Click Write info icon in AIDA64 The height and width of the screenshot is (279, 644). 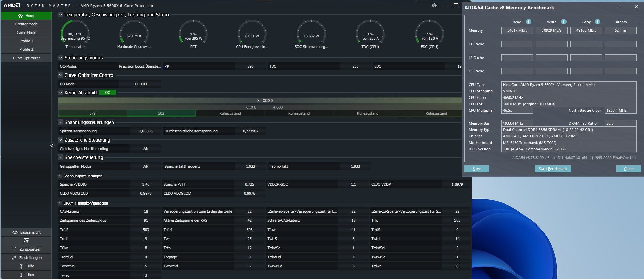tap(564, 22)
